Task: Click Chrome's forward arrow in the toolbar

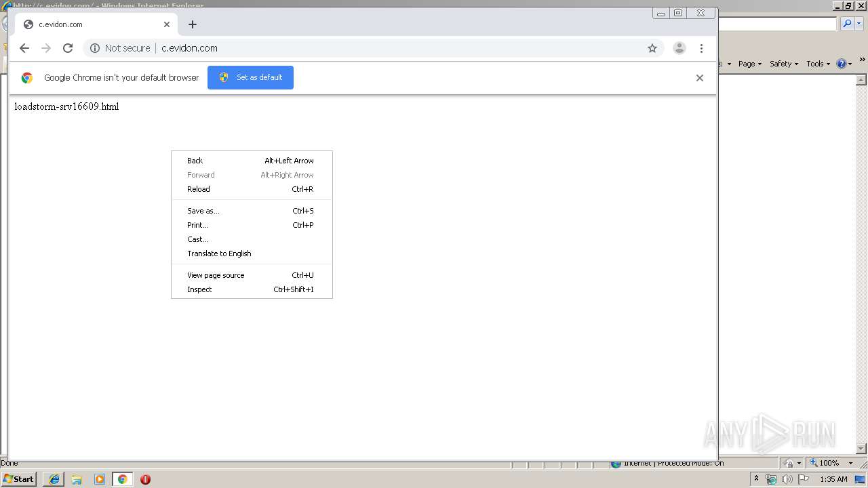Action: click(x=46, y=48)
